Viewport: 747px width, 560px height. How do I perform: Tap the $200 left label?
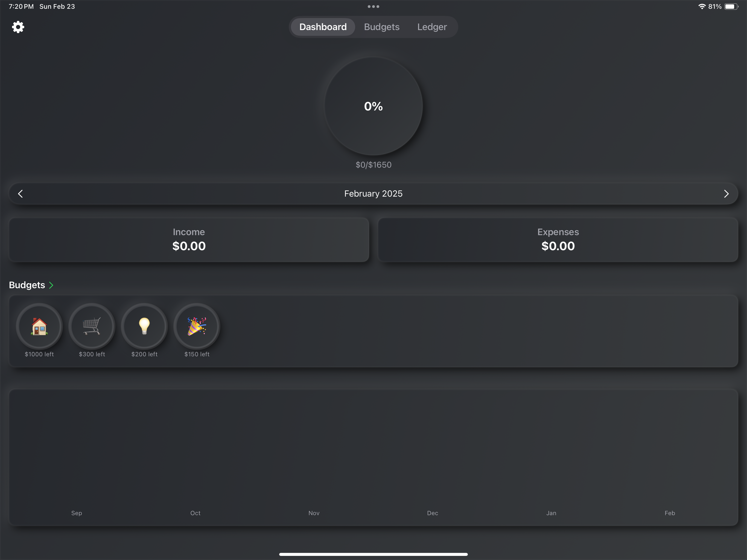(144, 354)
